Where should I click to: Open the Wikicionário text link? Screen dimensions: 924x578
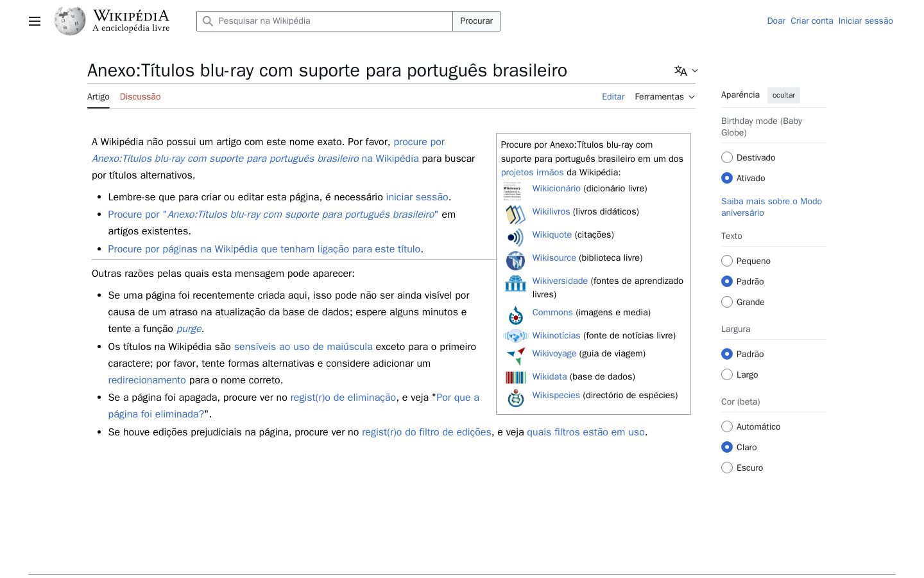pos(556,189)
